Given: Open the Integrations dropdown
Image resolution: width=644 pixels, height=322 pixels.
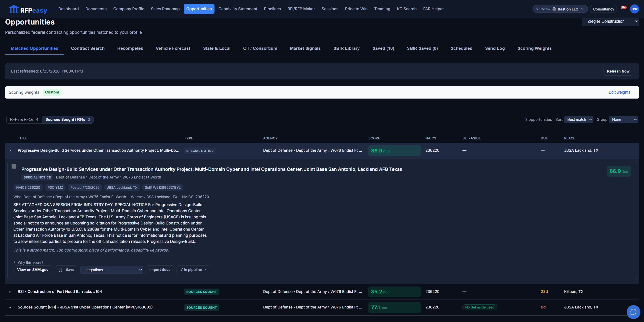Looking at the screenshot, I should pos(112,270).
